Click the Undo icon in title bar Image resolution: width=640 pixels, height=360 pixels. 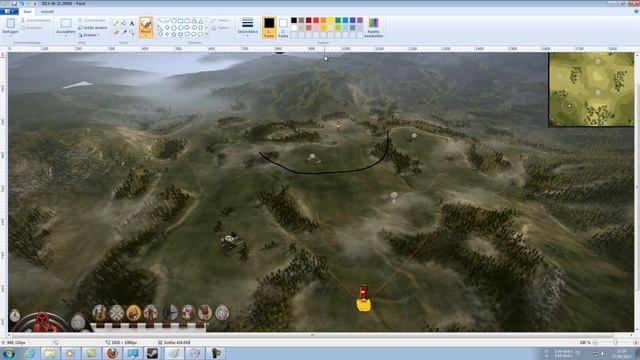coord(22,3)
